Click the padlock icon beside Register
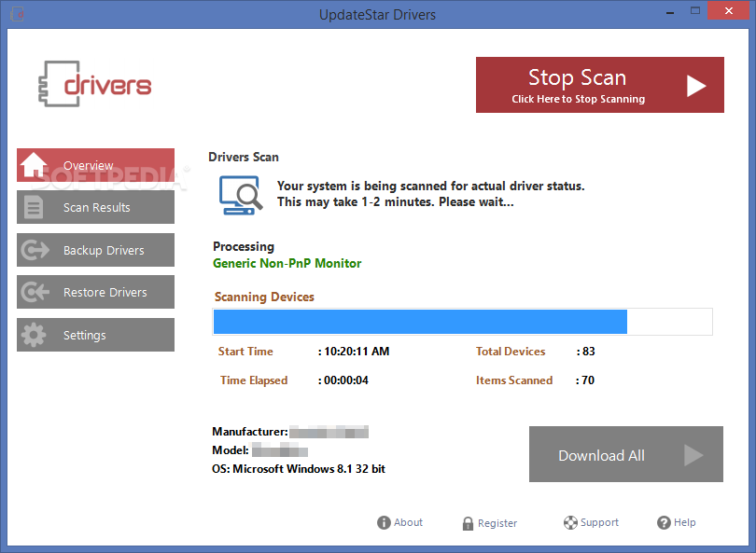 [468, 523]
